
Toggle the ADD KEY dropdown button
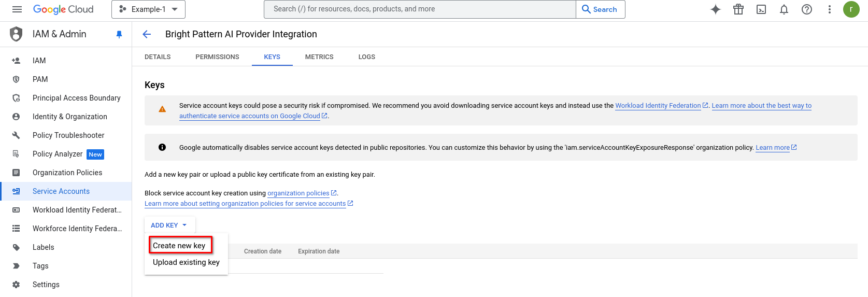pos(169,225)
